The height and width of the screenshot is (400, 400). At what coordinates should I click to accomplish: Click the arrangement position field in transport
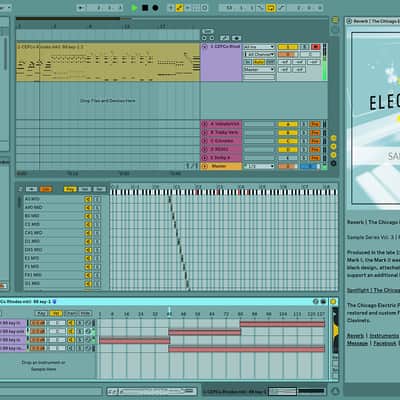click(x=105, y=8)
